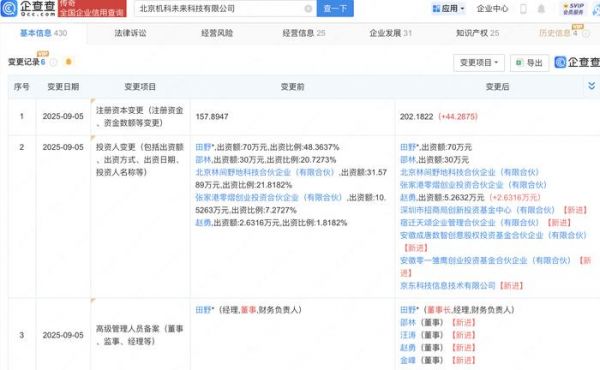Click the 导出 export button
Viewport: 600px width, 370px height.
pos(530,62)
